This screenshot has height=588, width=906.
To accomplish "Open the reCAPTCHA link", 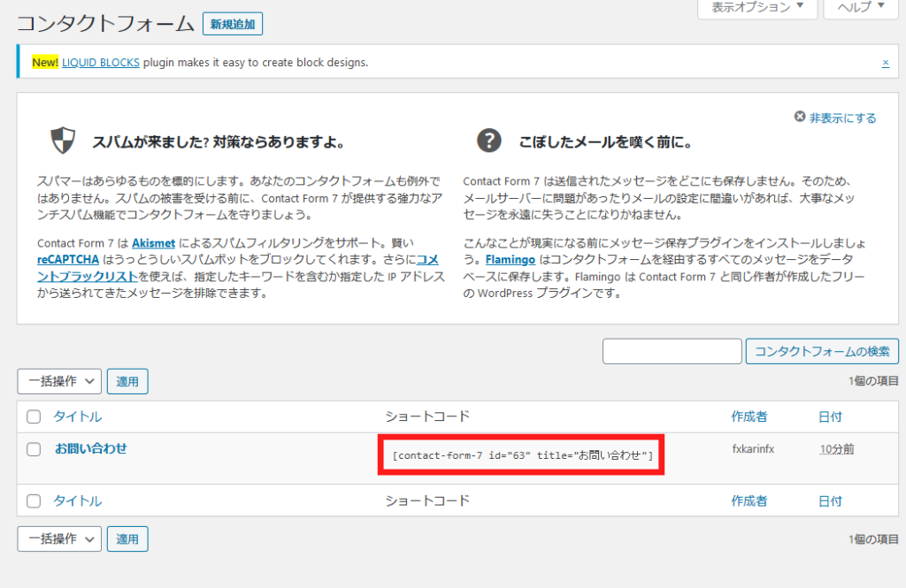I will pyautogui.click(x=68, y=260).
